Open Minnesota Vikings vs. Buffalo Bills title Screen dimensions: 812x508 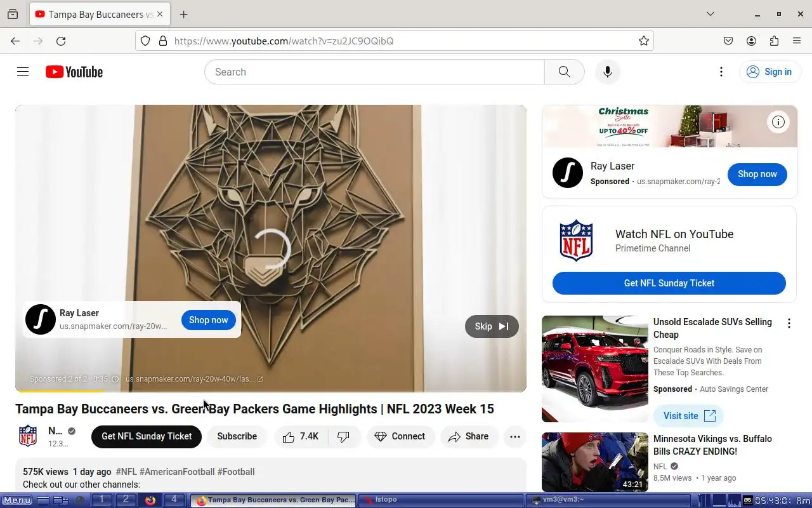click(x=713, y=445)
